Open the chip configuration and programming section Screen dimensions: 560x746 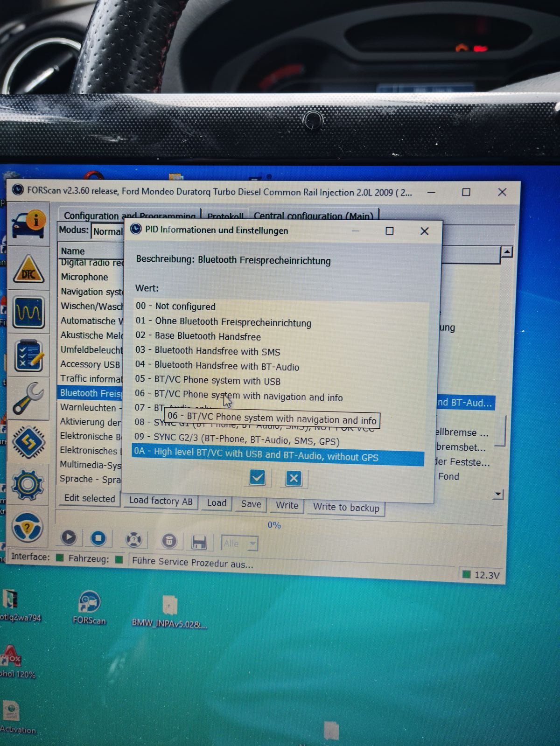(29, 441)
